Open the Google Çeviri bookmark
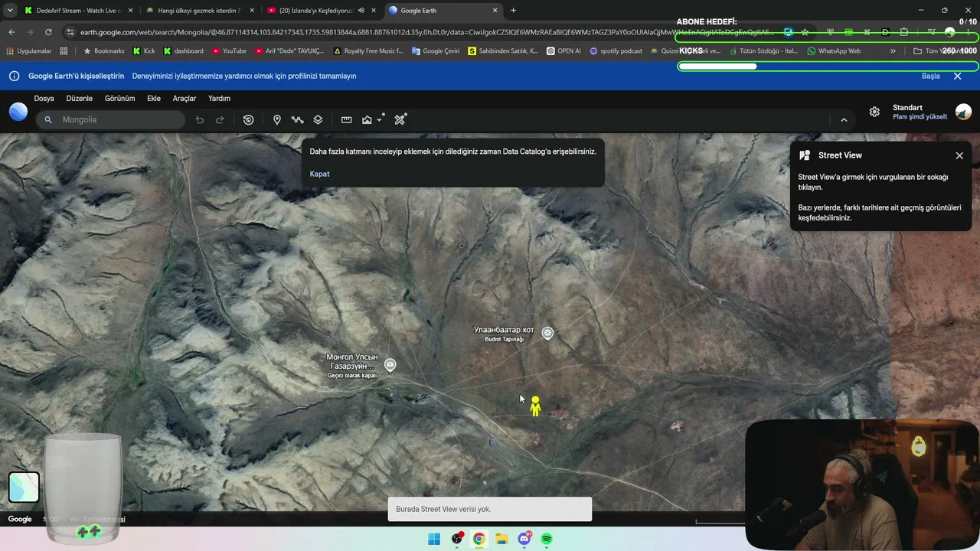Image resolution: width=980 pixels, height=551 pixels. 437,51
